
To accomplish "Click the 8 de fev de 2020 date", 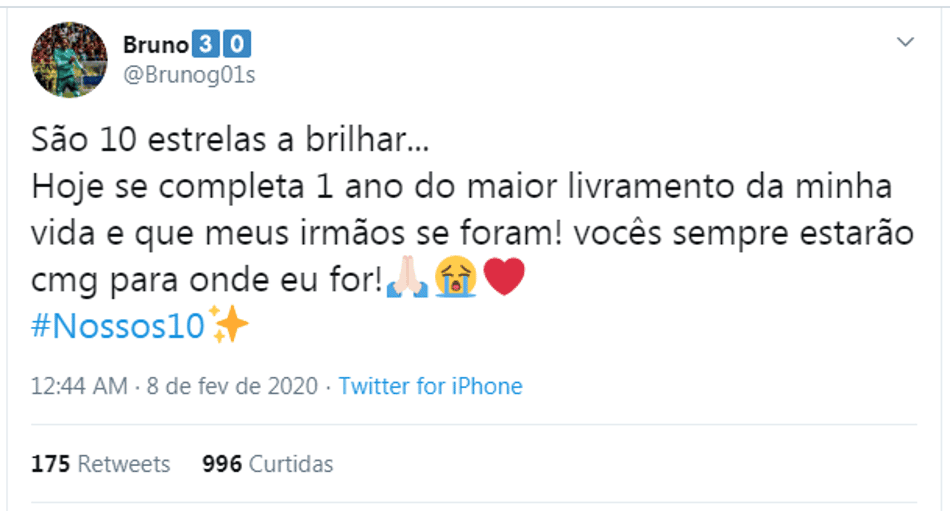I will tap(232, 386).
